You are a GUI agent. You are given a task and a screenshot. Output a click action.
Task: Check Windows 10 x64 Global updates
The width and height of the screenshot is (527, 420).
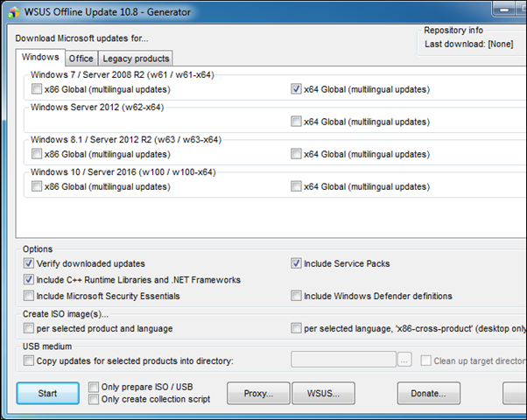tap(296, 186)
